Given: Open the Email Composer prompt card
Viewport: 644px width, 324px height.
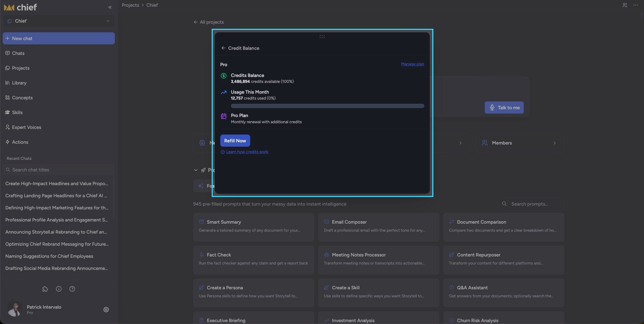Looking at the screenshot, I should click(x=378, y=227).
